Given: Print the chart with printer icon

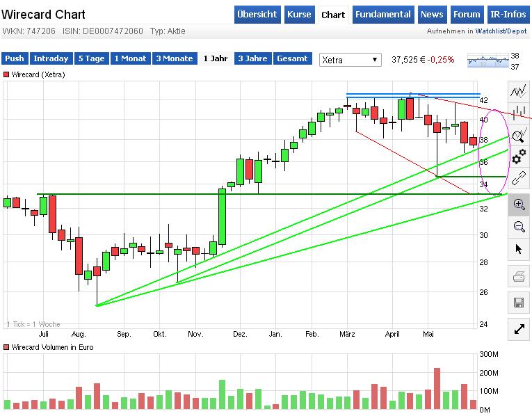Looking at the screenshot, I should pyautogui.click(x=518, y=277).
